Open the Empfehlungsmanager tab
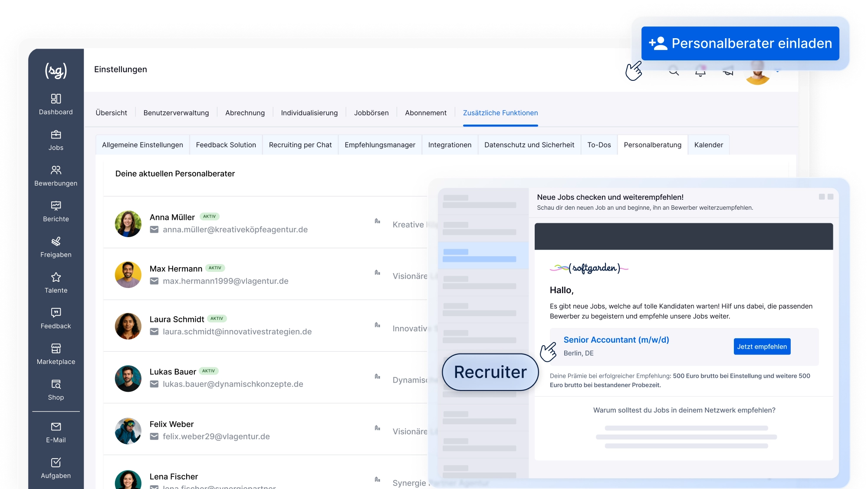Image resolution: width=868 pixels, height=489 pixels. coord(380,145)
